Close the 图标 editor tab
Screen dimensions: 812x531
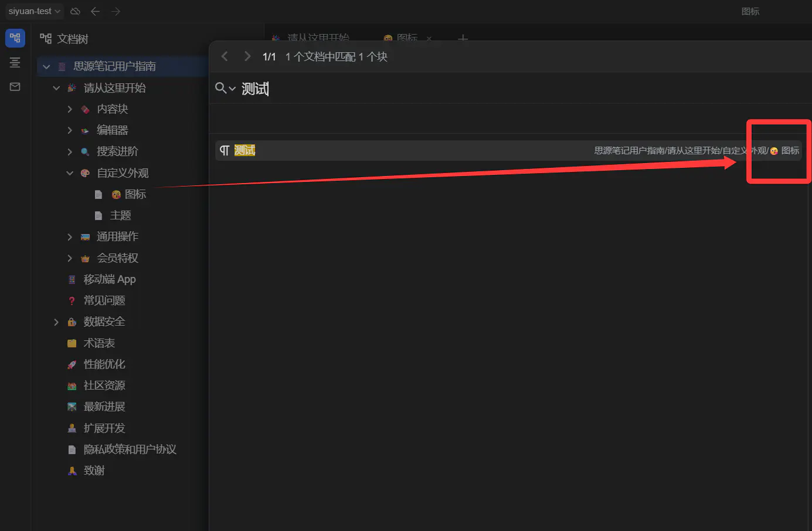tap(429, 39)
